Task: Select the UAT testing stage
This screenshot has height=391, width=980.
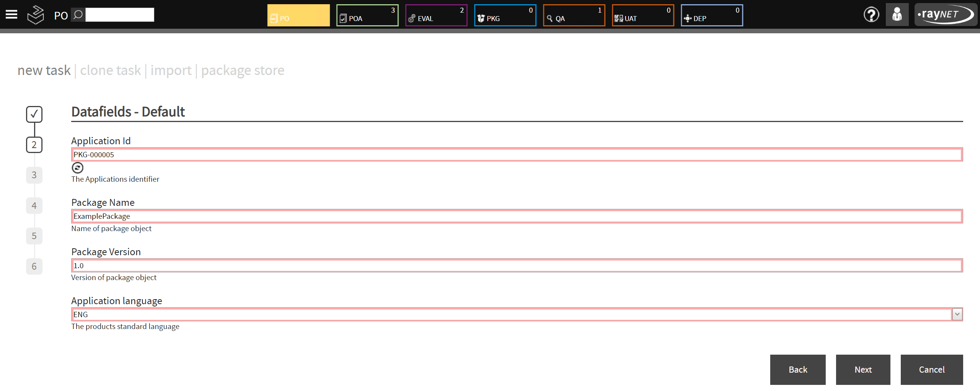Action: (642, 15)
